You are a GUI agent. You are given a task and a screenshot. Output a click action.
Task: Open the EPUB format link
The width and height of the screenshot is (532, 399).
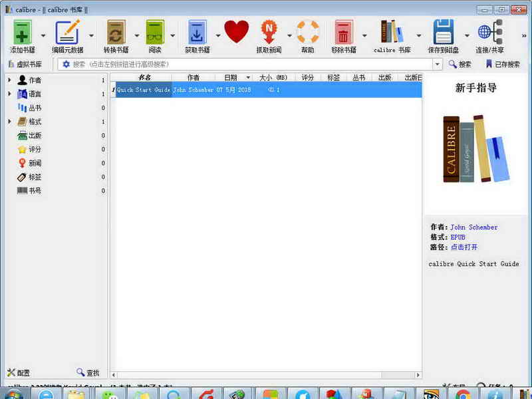(458, 237)
